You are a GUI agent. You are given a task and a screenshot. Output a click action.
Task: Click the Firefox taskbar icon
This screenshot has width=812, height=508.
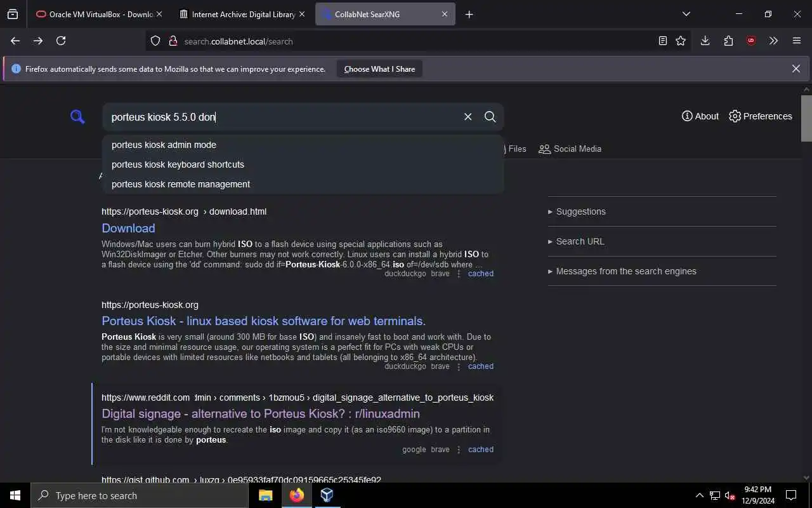pos(296,495)
